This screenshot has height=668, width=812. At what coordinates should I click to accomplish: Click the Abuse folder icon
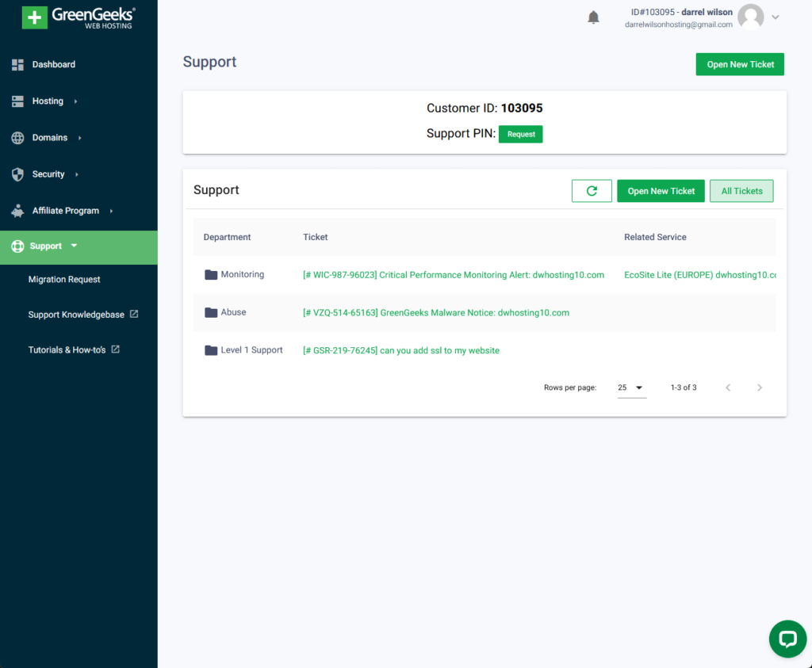(211, 312)
